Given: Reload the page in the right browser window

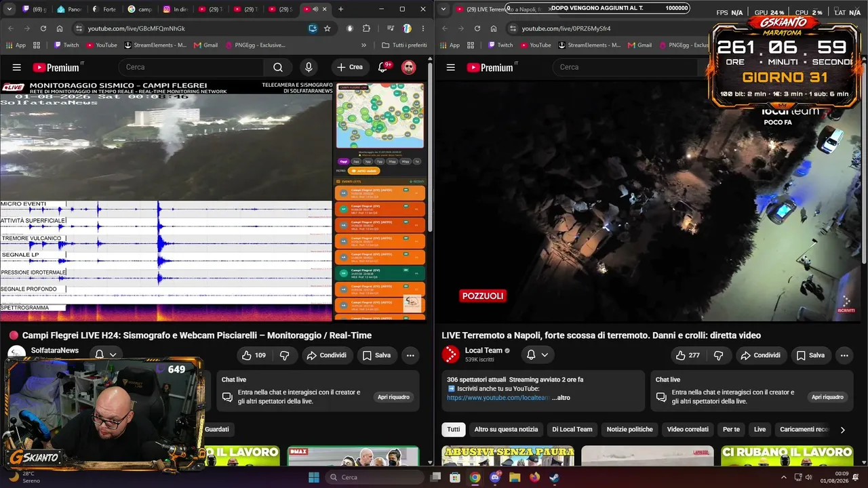Looking at the screenshot, I should [x=477, y=28].
